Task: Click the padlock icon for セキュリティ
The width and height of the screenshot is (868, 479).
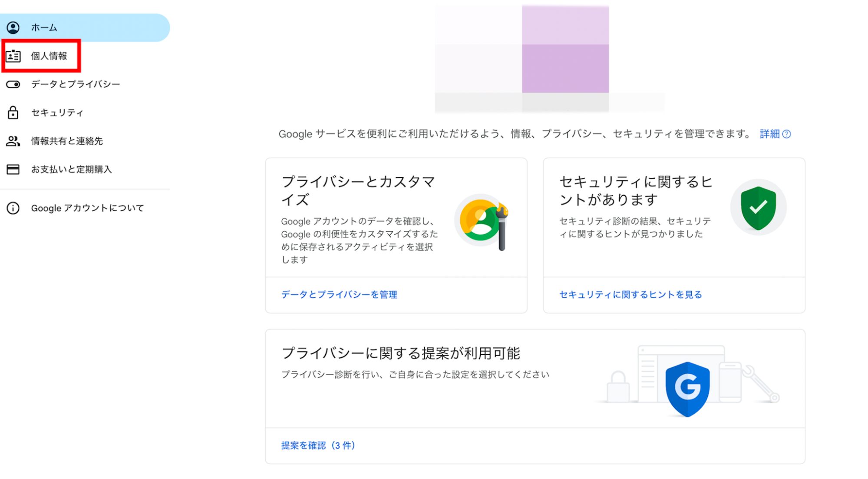Action: pyautogui.click(x=13, y=113)
